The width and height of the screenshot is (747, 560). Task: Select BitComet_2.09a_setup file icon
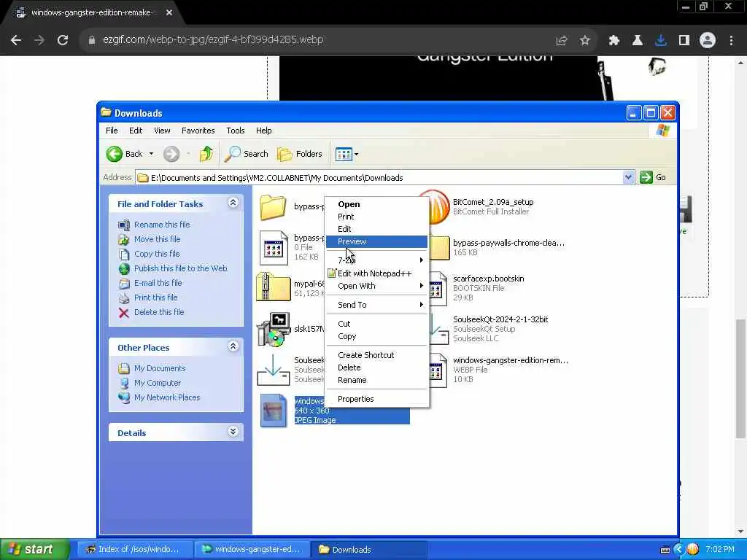tap(438, 206)
